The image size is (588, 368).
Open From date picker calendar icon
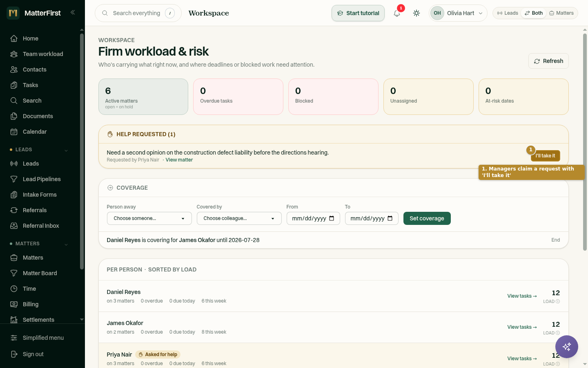pyautogui.click(x=332, y=218)
